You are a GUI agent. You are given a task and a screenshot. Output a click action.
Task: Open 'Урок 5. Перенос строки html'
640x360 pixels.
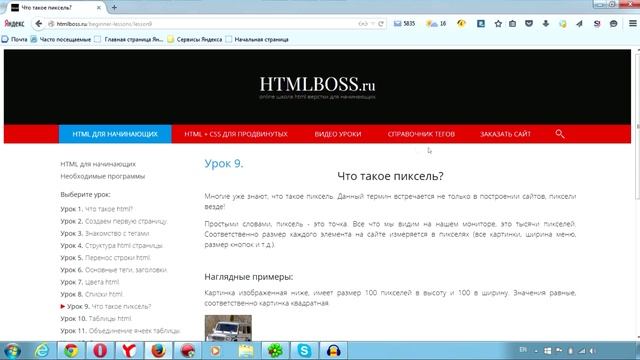pos(105,258)
